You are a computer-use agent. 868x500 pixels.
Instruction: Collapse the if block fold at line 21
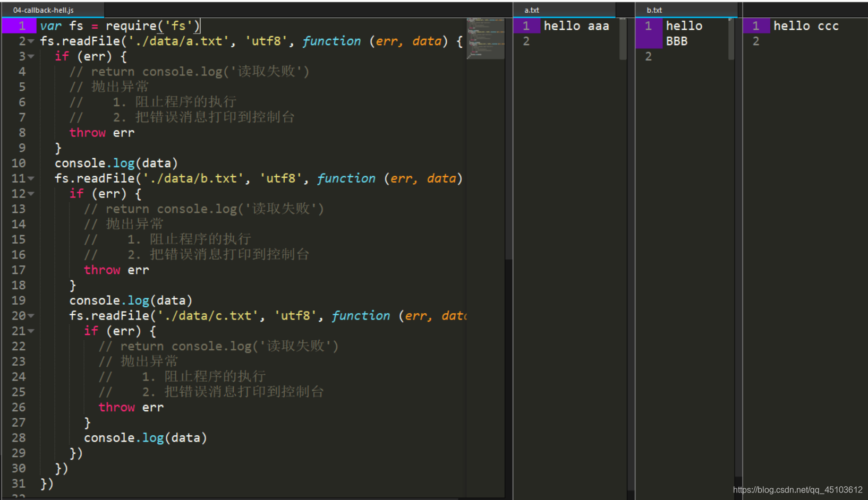tap(31, 331)
